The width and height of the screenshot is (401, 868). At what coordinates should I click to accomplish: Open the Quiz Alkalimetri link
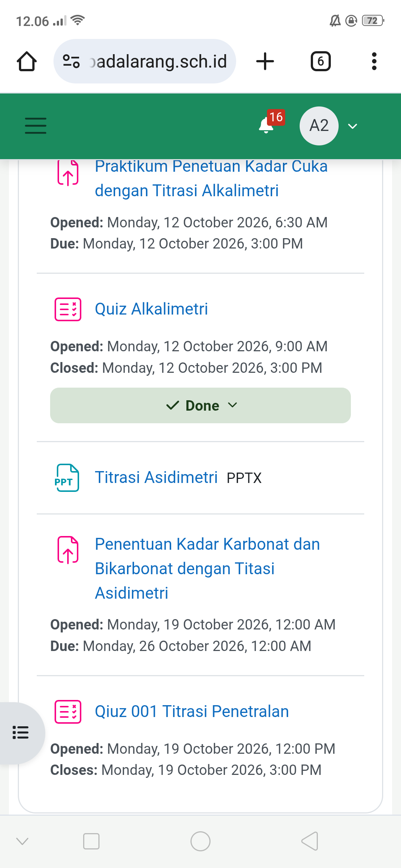pos(151,309)
